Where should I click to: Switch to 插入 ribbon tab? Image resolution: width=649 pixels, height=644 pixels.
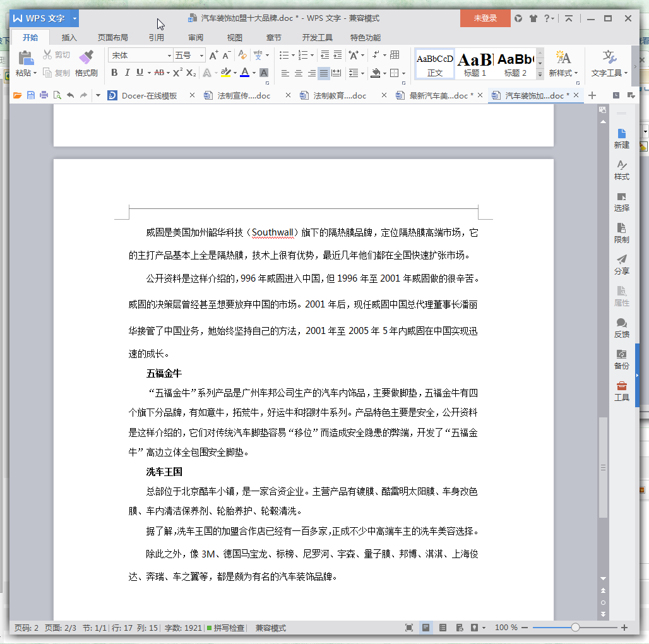pyautogui.click(x=69, y=38)
